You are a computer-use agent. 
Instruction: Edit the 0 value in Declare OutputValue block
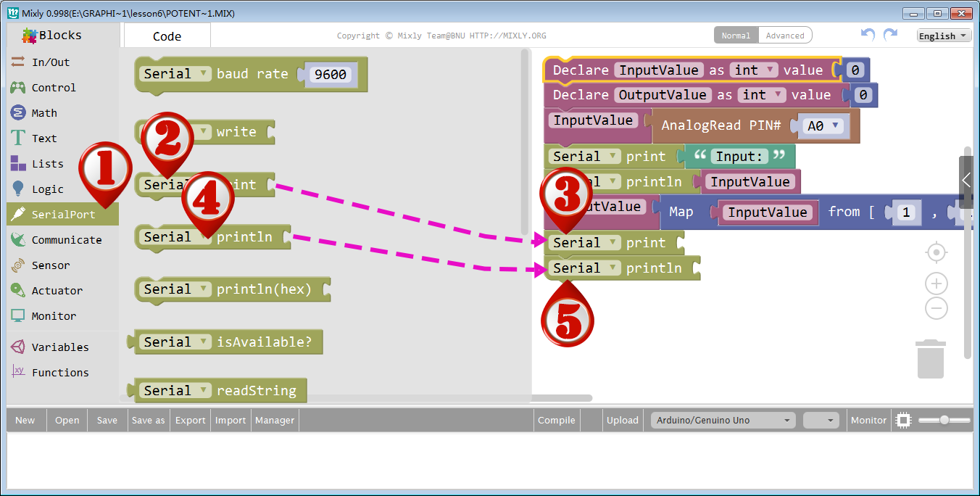tap(863, 95)
